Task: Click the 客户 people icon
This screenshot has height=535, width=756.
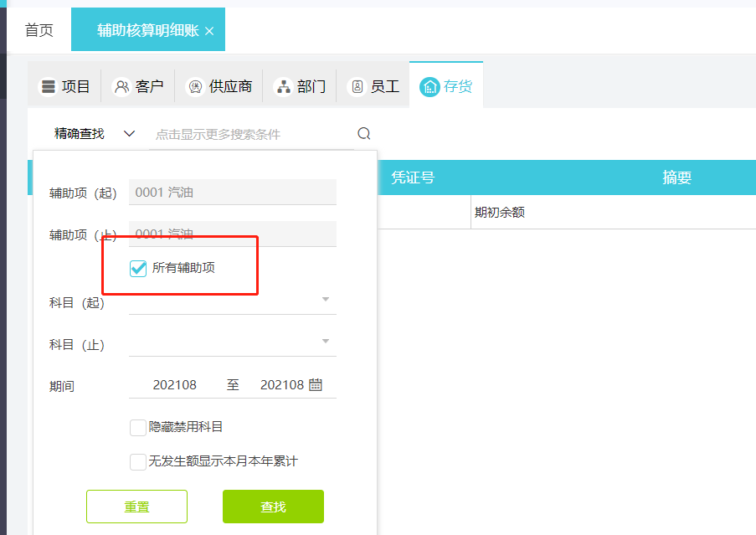Action: point(121,87)
